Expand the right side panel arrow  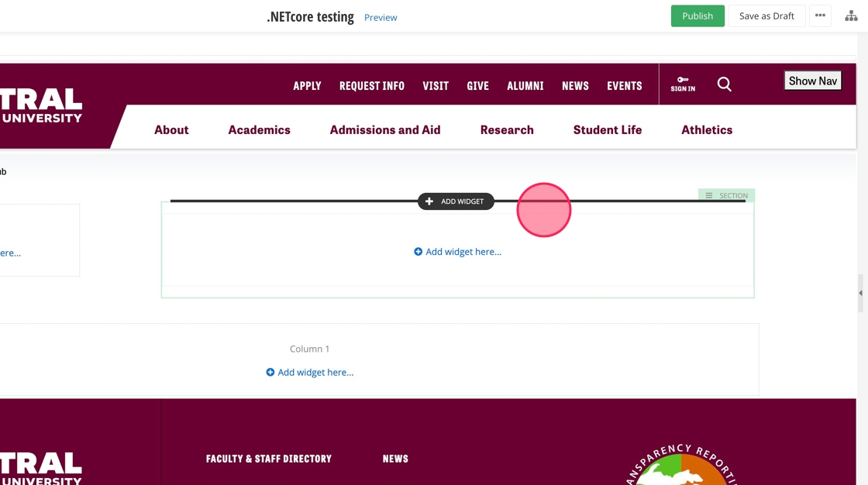pos(860,293)
